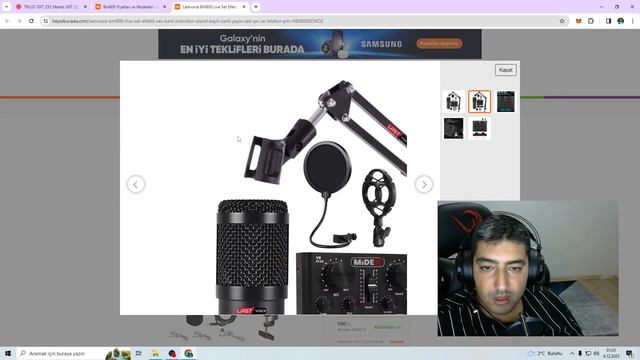Viewport: 640px width, 360px height.
Task: Open the taskbar clock and date
Action: tap(611, 353)
